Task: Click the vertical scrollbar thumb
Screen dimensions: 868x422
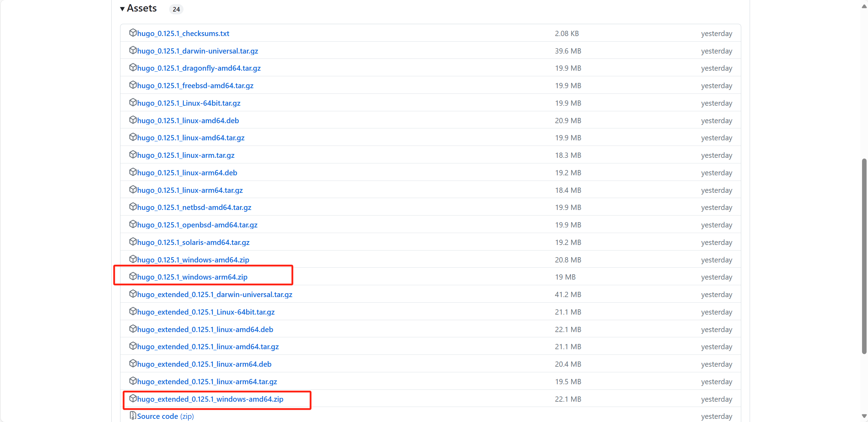Action: (864, 255)
